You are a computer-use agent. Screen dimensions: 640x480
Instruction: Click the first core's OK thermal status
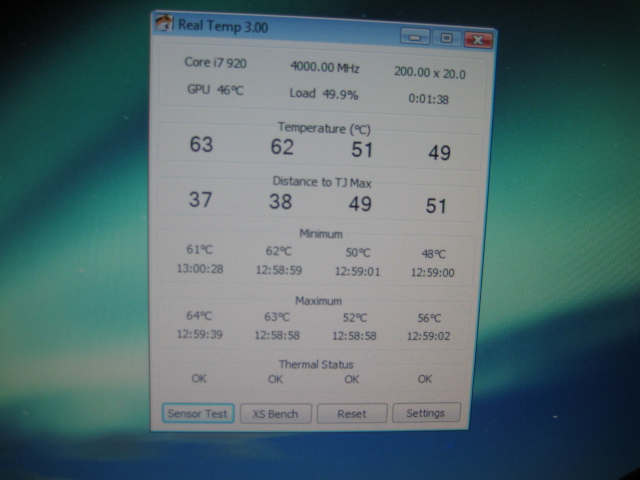pos(199,378)
